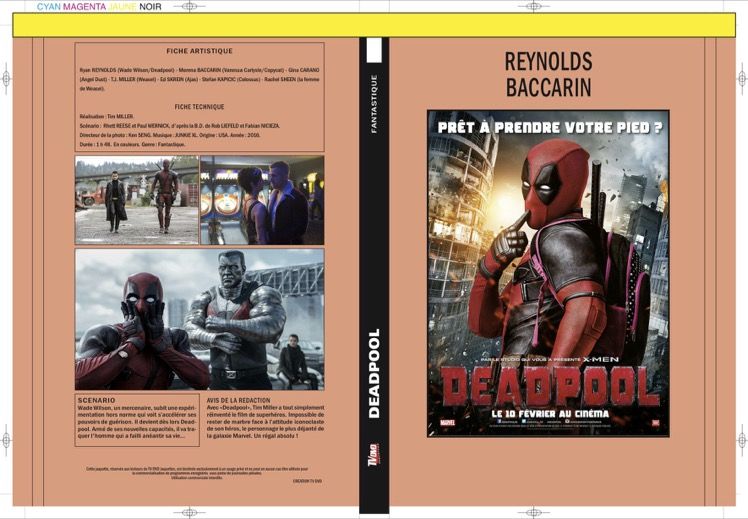Click the TV DVD logo on spine
748x519 pixels.
(x=374, y=456)
